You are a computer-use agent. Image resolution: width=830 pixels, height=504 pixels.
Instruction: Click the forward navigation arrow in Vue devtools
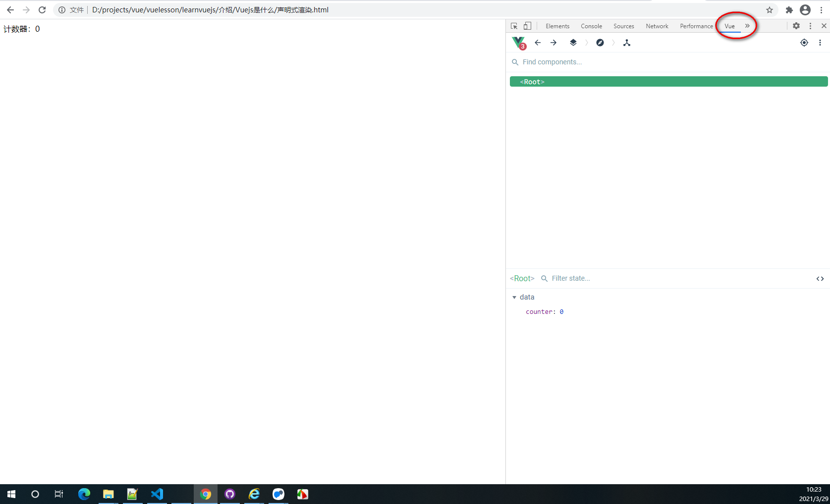[553, 43]
